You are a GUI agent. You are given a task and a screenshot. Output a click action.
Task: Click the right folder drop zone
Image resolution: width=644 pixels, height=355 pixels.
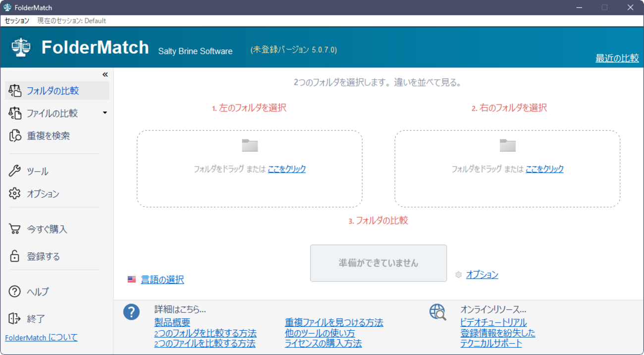507,169
